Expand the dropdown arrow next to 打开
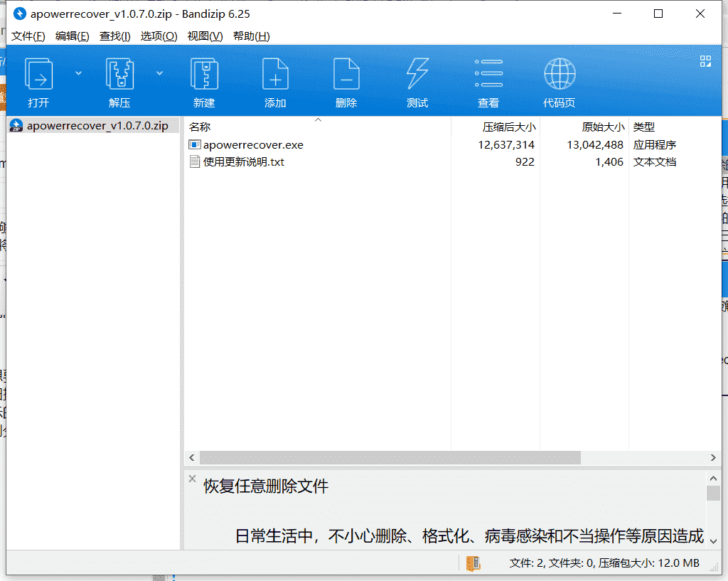 pyautogui.click(x=78, y=73)
